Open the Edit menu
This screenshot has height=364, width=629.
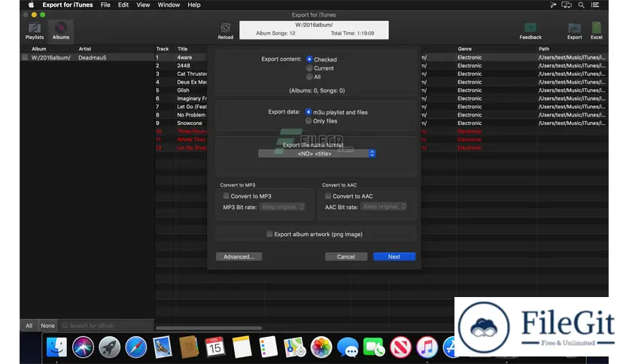(x=123, y=5)
